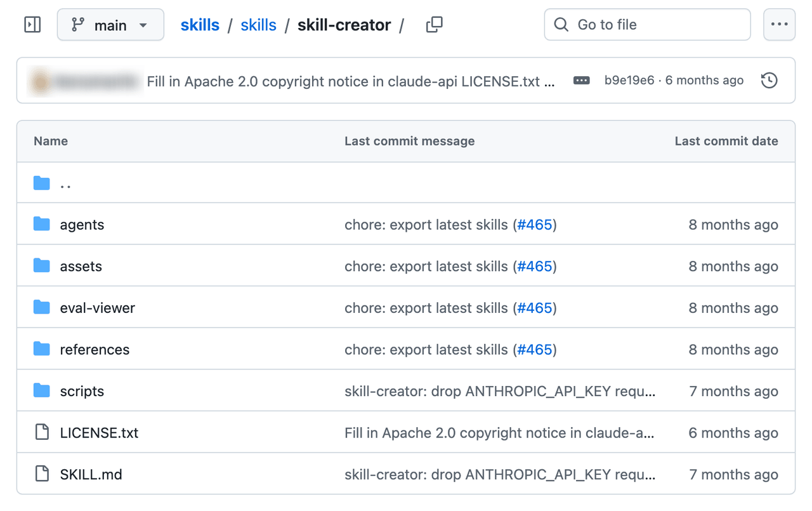Open the references folder
This screenshot has width=812, height=511.
(x=95, y=350)
